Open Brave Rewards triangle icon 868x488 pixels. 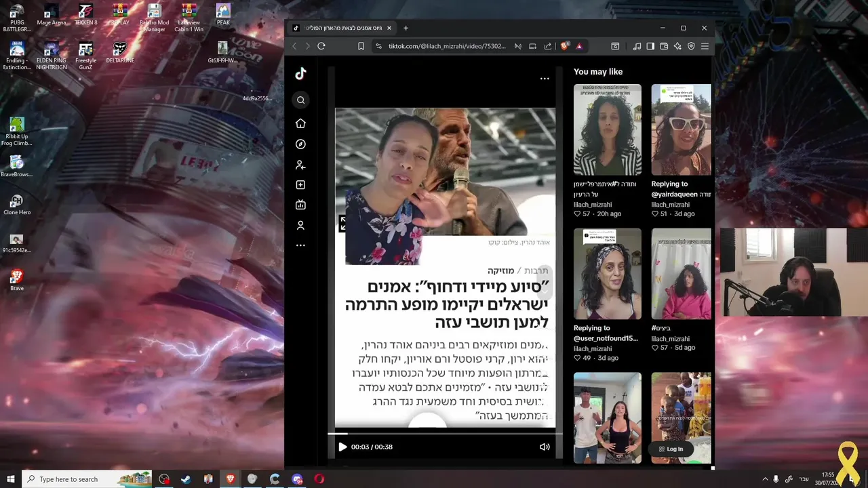(579, 46)
